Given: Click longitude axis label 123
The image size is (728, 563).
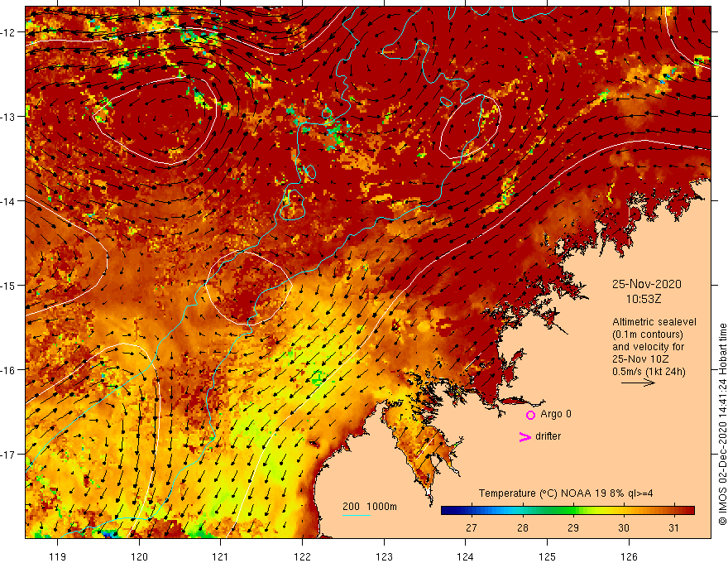Looking at the screenshot, I should coord(384,556).
